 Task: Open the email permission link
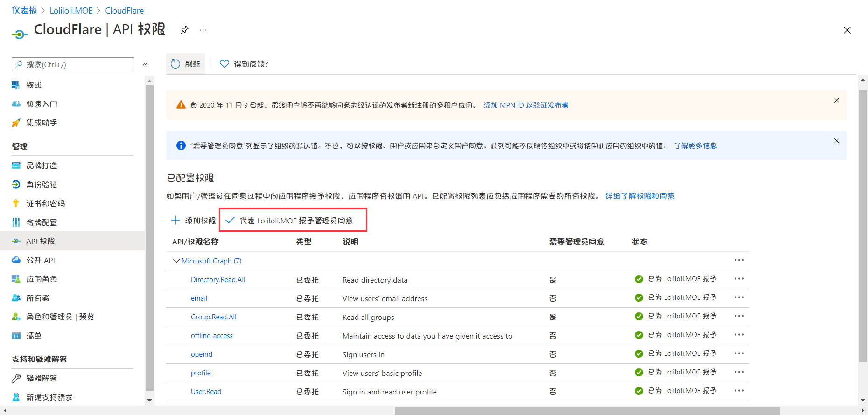(x=199, y=298)
